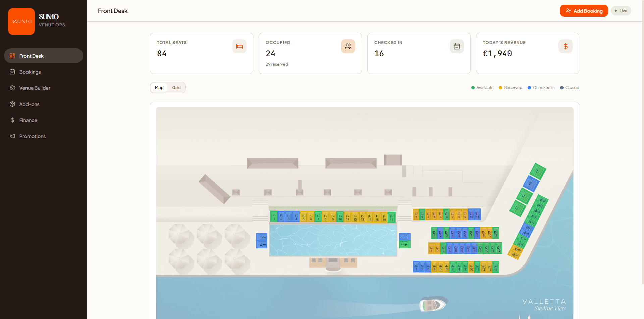The image size is (644, 319).
Task: Click the blue Checked in legend dot
Action: (529, 88)
